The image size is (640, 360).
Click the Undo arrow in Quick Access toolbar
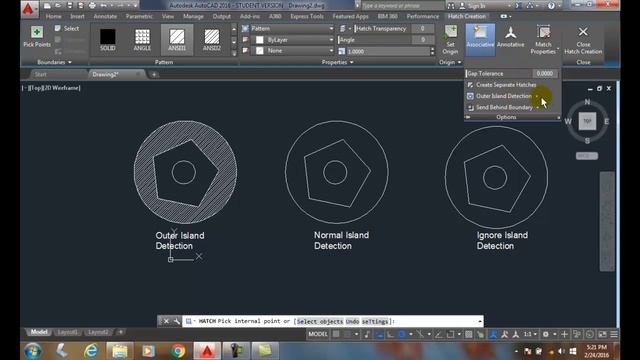104,6
